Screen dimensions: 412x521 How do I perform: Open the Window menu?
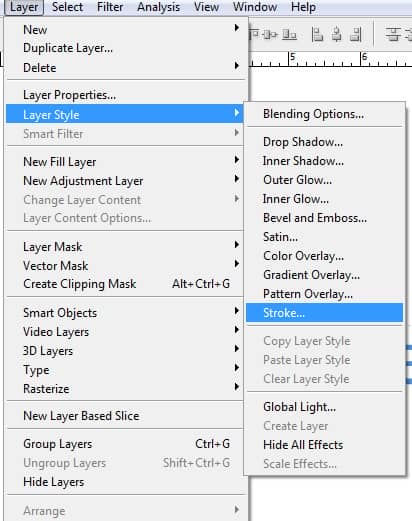click(x=255, y=7)
